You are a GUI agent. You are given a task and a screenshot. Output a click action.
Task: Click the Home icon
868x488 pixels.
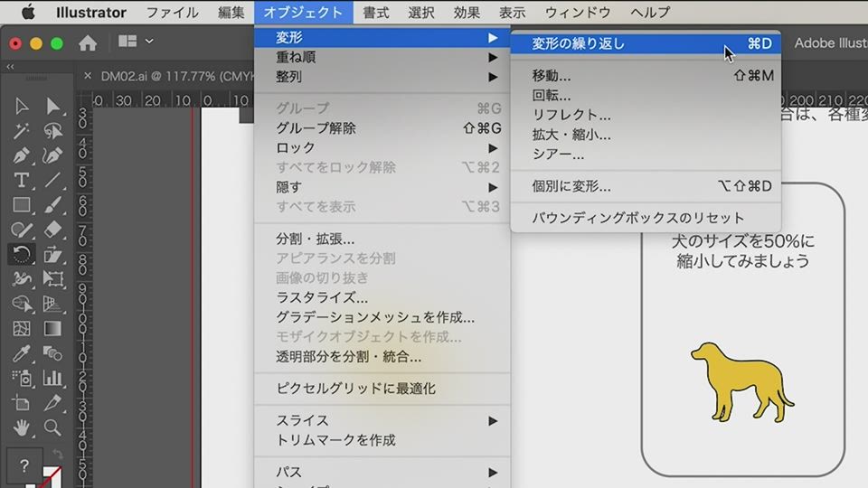coord(88,42)
